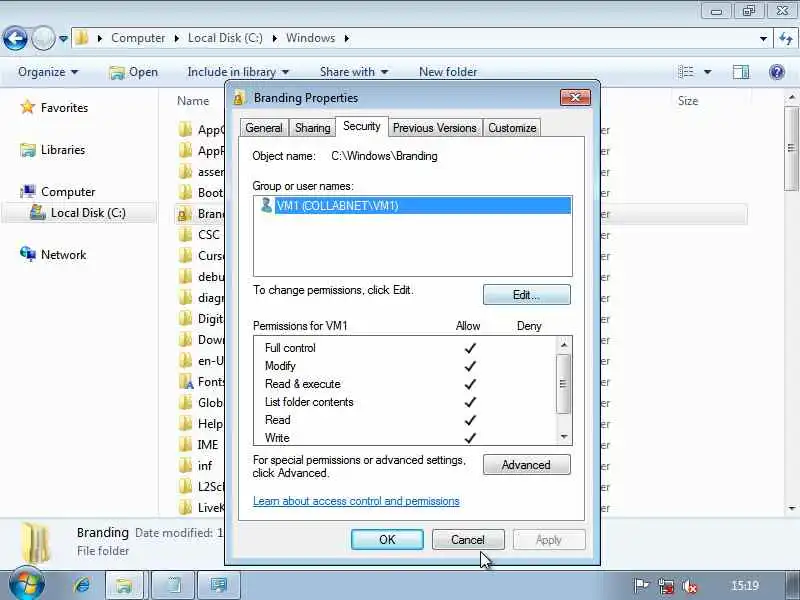
Task: Click the Advanced button
Action: coord(527,465)
